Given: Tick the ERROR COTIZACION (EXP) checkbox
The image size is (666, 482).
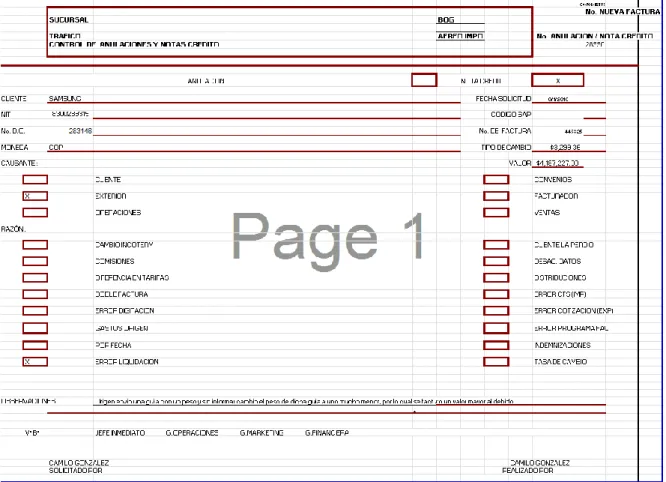Looking at the screenshot, I should click(496, 311).
